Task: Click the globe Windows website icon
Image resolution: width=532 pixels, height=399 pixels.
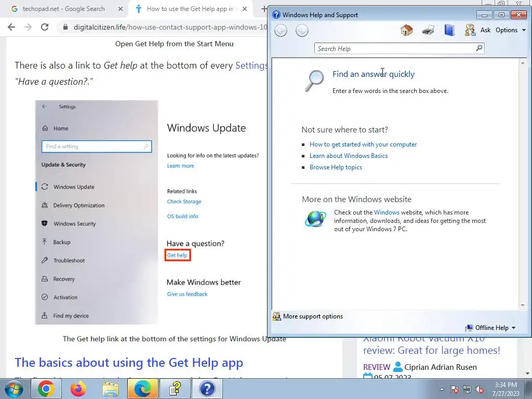Action: click(x=315, y=219)
